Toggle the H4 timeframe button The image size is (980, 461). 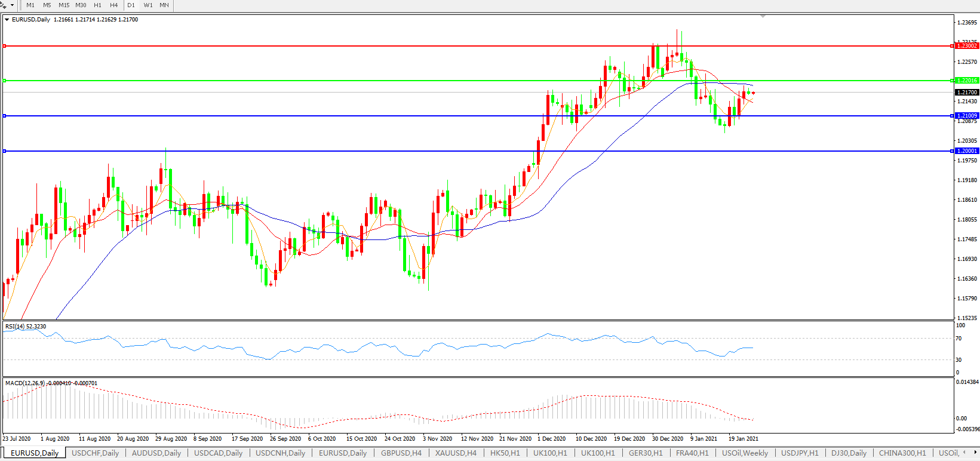coord(113,5)
